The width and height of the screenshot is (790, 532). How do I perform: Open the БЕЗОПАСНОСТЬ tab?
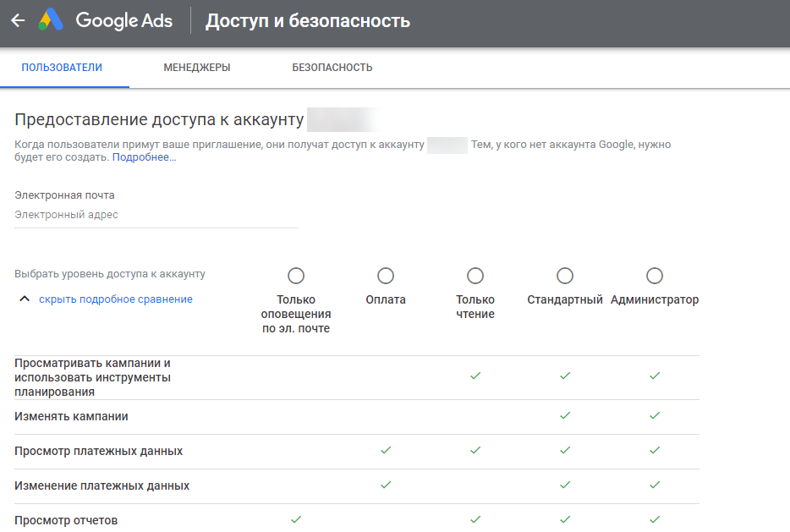tap(332, 67)
